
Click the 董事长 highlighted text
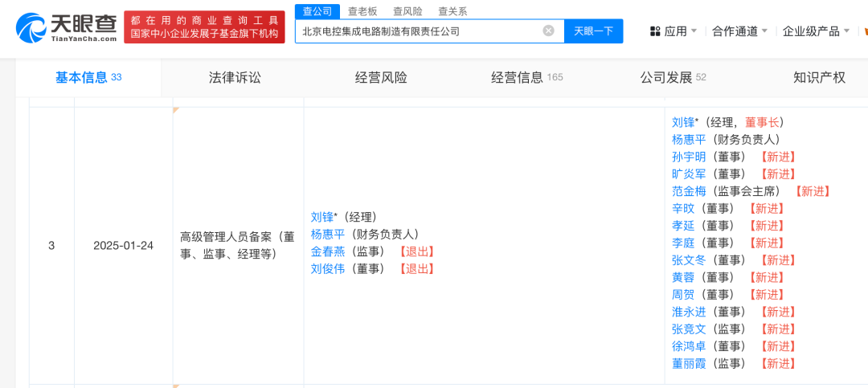[x=761, y=122]
